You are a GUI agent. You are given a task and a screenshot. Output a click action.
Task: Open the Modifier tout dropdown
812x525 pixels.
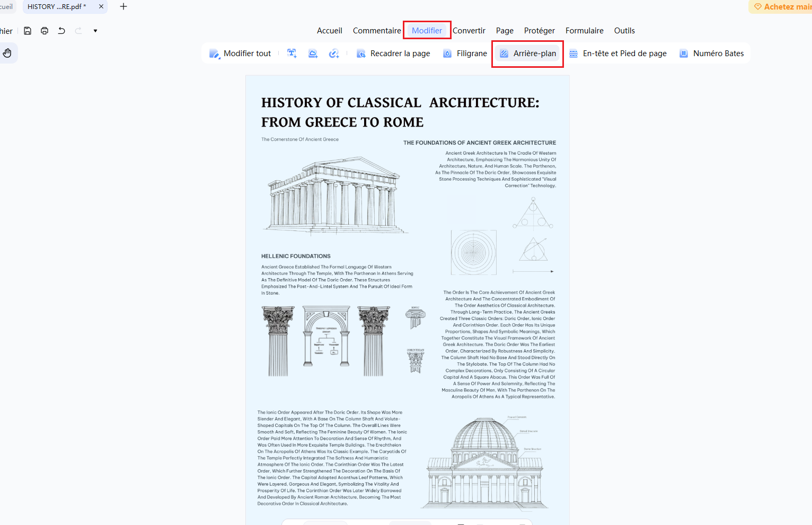240,54
